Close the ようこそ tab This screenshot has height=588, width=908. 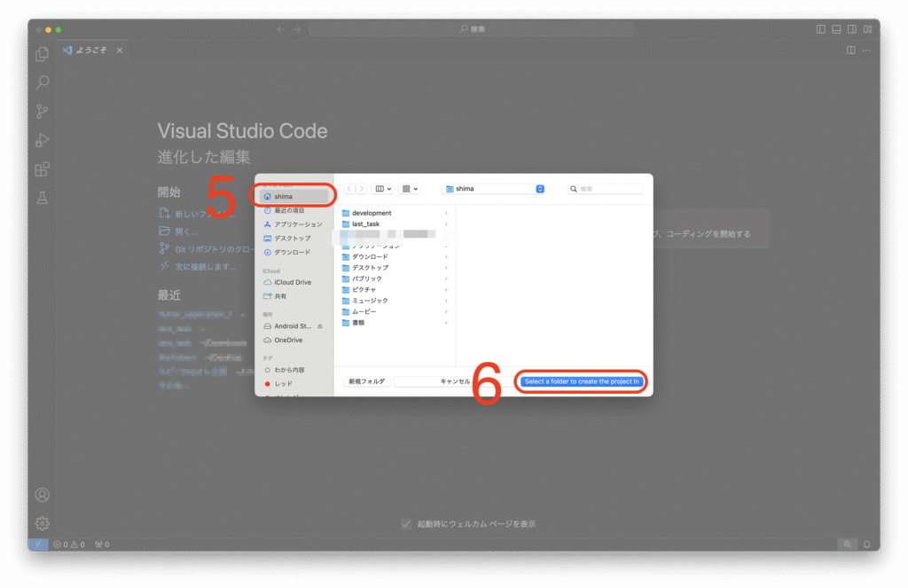click(120, 51)
